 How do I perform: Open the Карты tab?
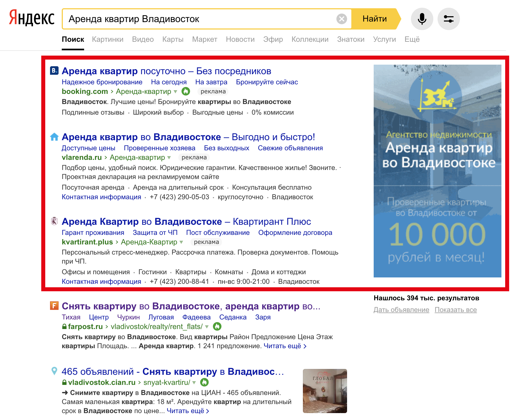[173, 39]
